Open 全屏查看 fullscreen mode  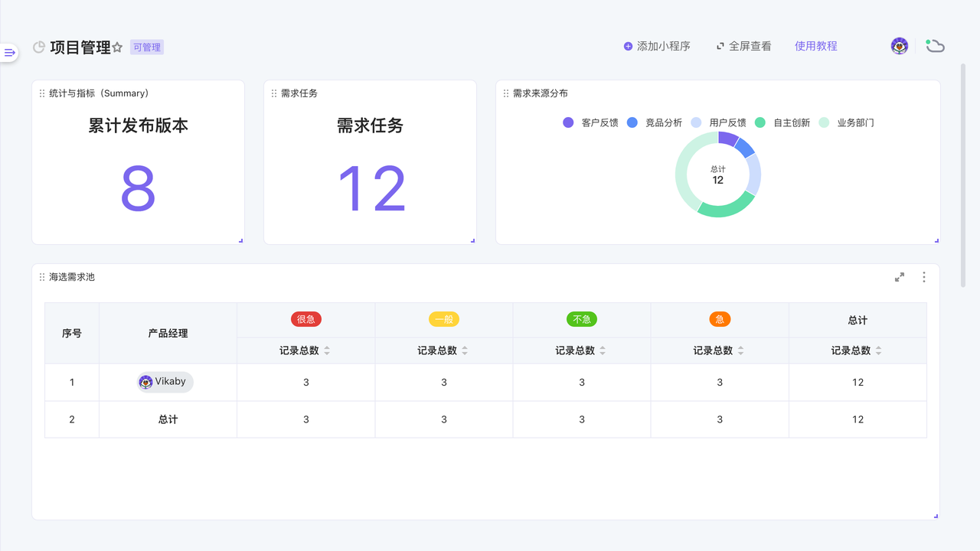[744, 46]
